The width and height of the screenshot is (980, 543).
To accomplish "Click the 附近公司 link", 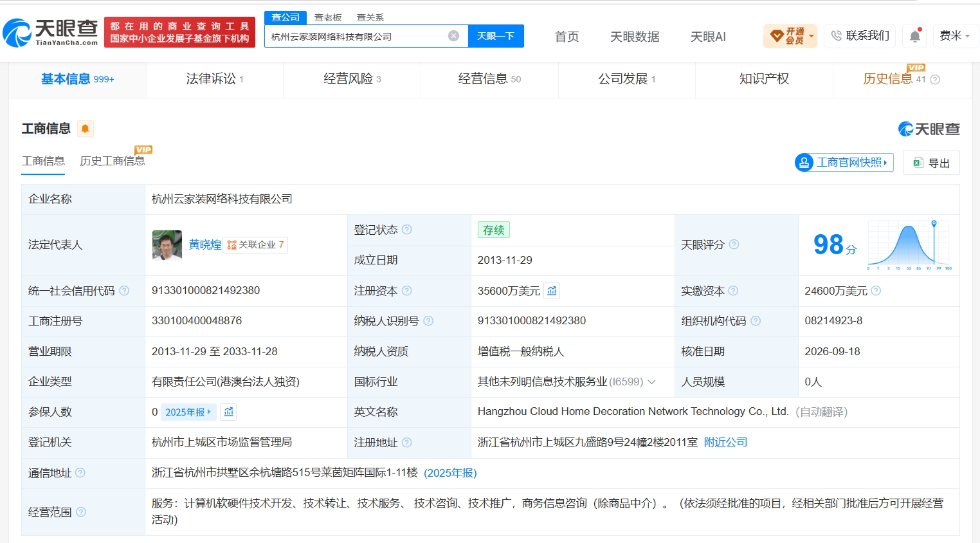I will pyautogui.click(x=725, y=443).
